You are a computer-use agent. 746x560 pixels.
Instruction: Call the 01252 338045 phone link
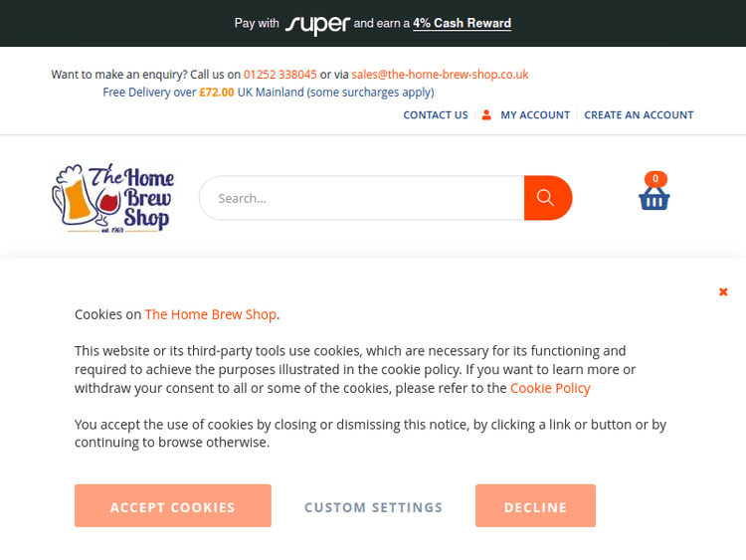[280, 75]
